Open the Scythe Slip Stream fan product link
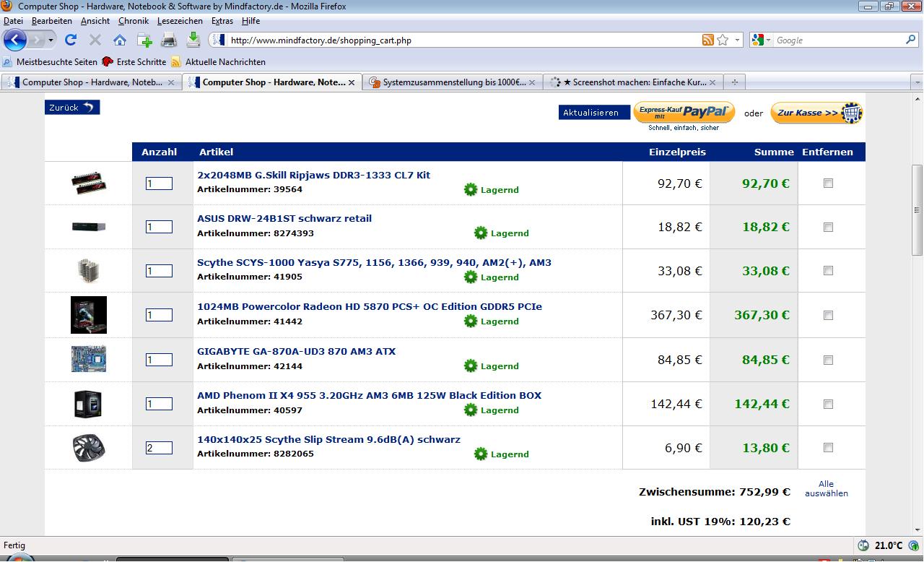The width and height of the screenshot is (924, 562). click(x=328, y=439)
